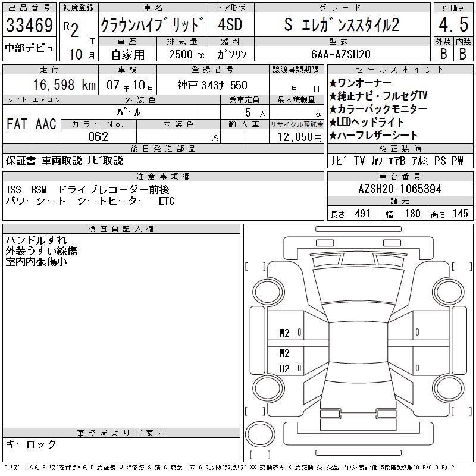Click the U2 dent mark on the diagram

click(284, 368)
